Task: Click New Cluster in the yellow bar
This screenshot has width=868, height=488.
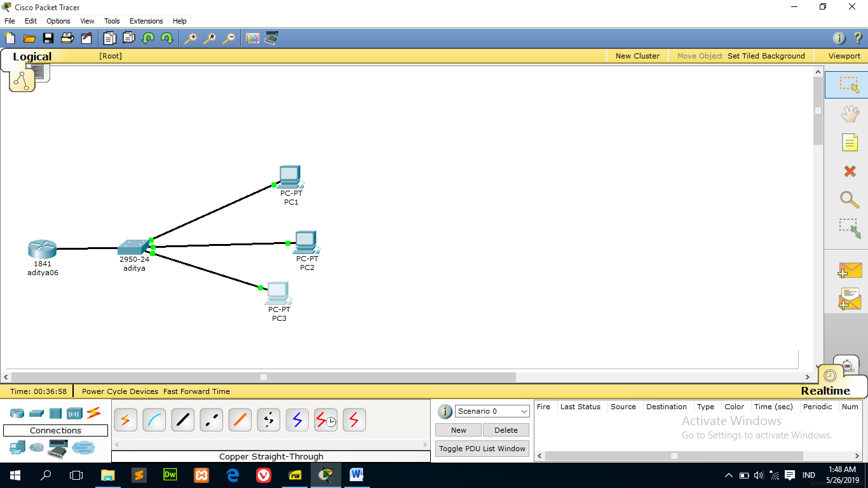Action: point(637,56)
